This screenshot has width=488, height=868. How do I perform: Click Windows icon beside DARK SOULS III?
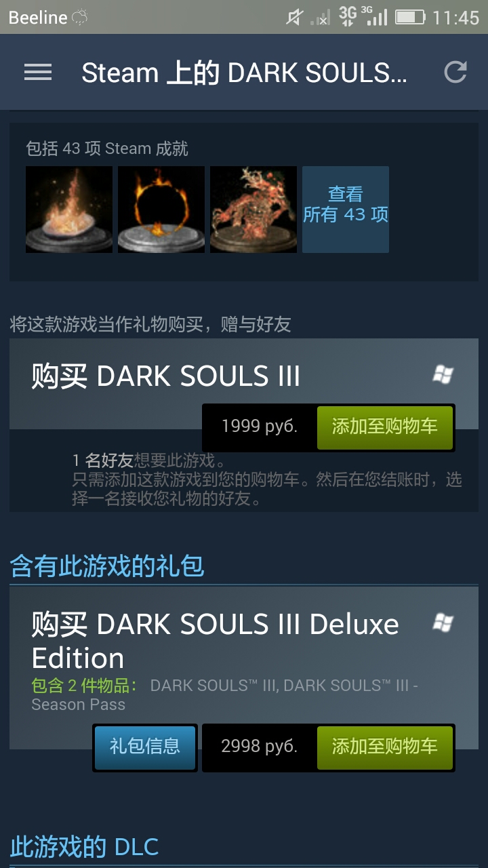point(443,374)
